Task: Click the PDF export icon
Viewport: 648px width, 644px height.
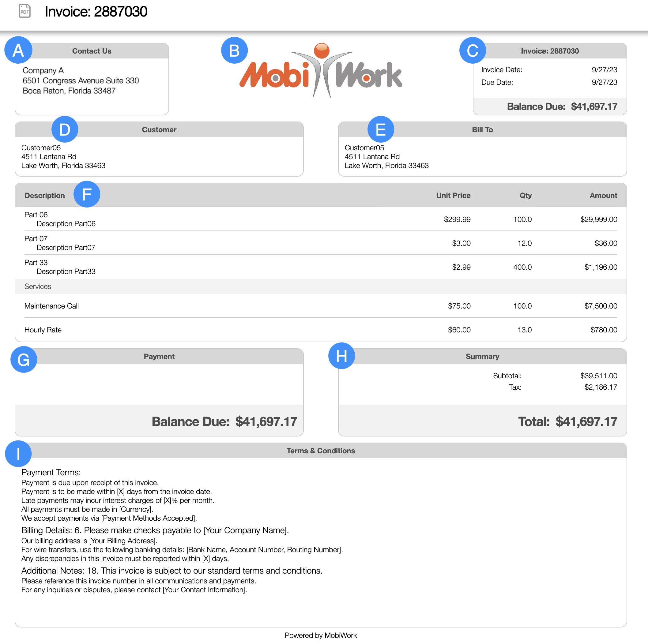Action: (24, 11)
